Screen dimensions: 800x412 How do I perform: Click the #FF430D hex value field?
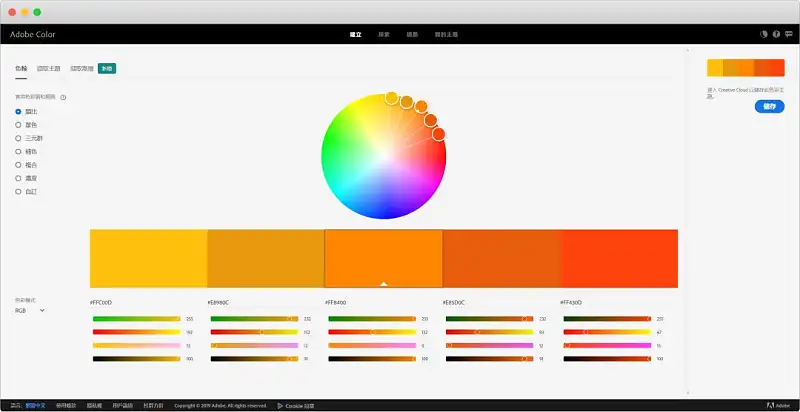click(x=571, y=302)
